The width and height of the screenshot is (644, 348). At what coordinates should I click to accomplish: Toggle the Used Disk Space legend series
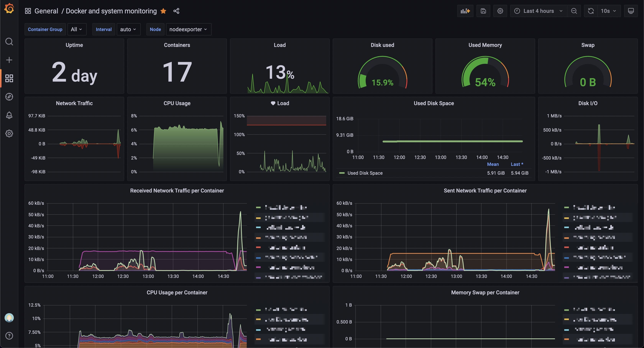tap(365, 173)
